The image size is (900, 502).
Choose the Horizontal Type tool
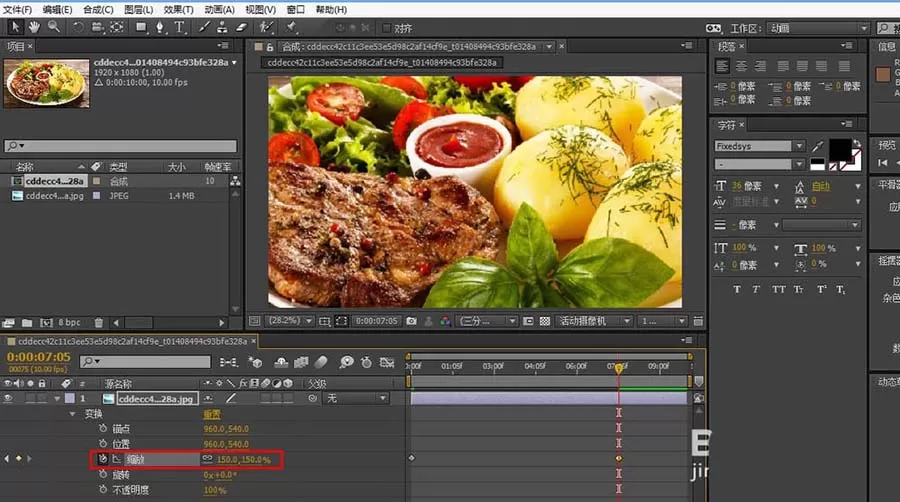tap(180, 27)
